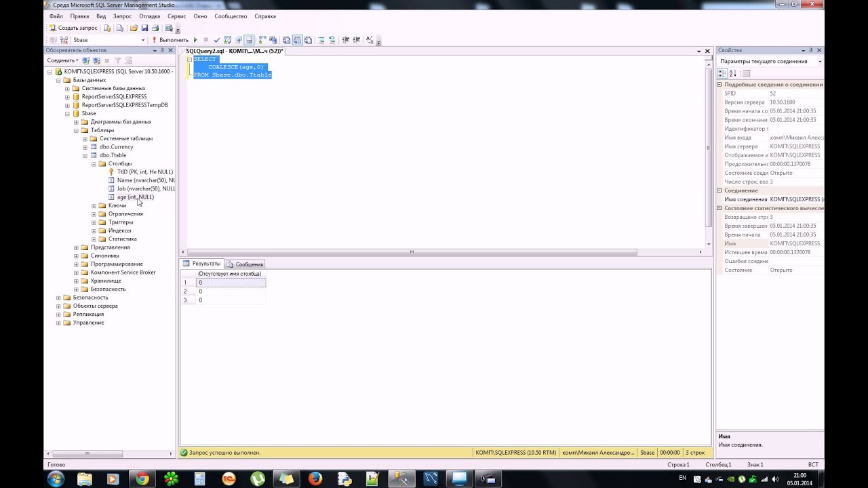Open the Соединить dropdown in Object Explorer
868x488 pixels.
62,60
